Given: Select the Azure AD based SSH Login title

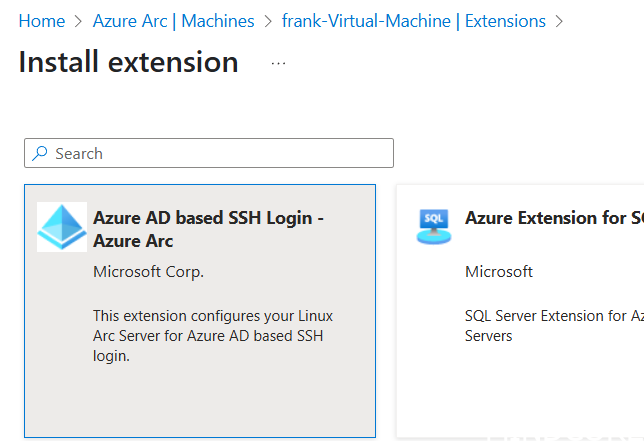Looking at the screenshot, I should (208, 229).
